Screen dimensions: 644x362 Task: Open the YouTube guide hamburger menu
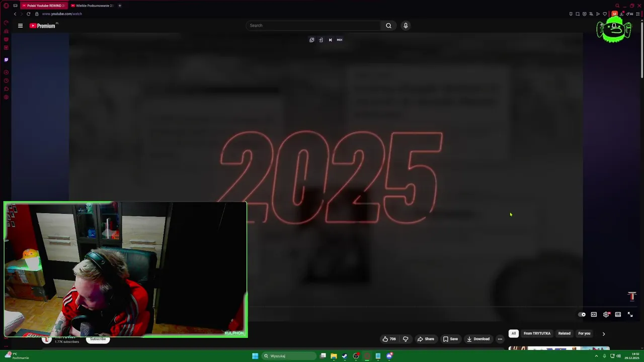coord(20,26)
